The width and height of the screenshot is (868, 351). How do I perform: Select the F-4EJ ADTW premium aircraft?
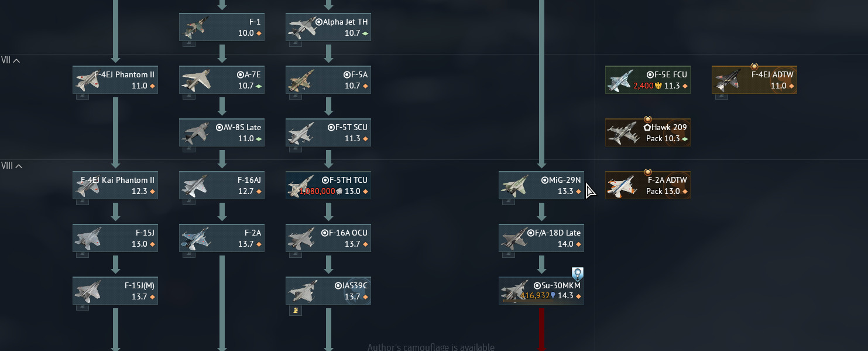click(x=754, y=80)
